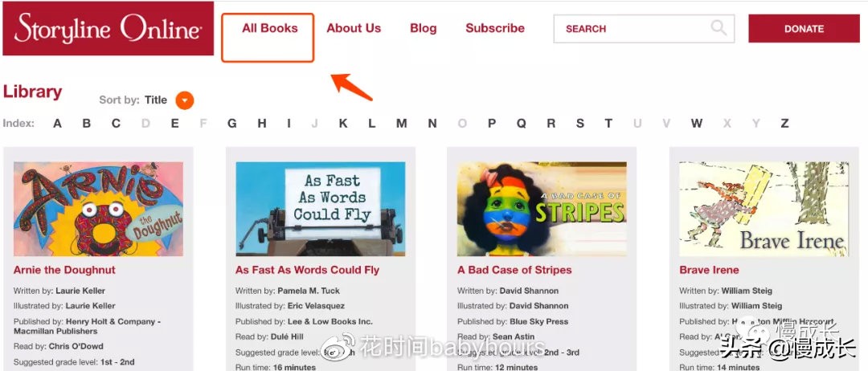Click the Storyline Online logo
The height and width of the screenshot is (371, 868).
tap(108, 28)
